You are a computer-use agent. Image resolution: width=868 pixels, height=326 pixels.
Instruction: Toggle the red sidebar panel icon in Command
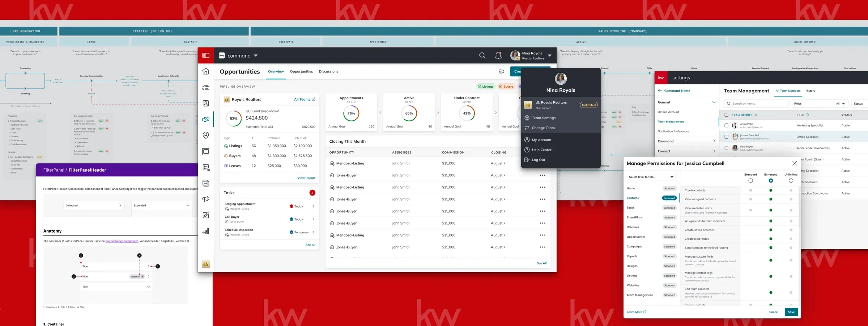(206, 55)
